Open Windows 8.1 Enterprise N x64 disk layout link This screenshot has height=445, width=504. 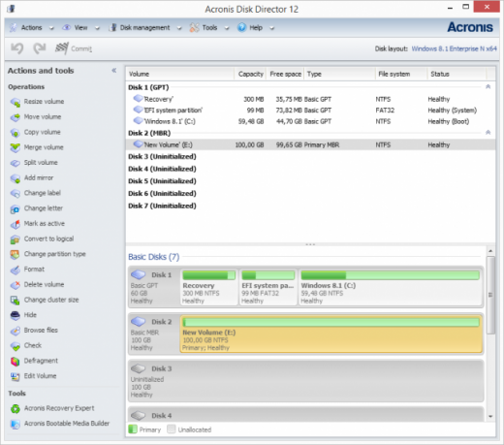click(454, 48)
